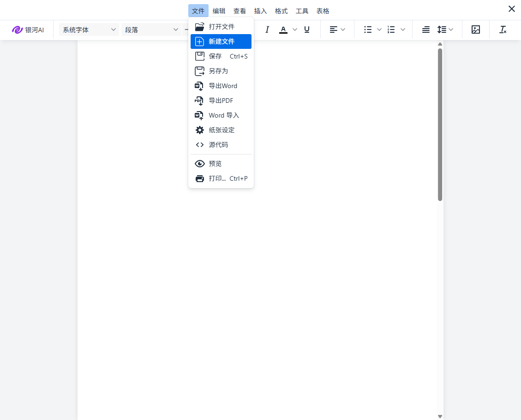This screenshot has height=420, width=521.
Task: Select 导出Word menu entry
Action: point(221,86)
